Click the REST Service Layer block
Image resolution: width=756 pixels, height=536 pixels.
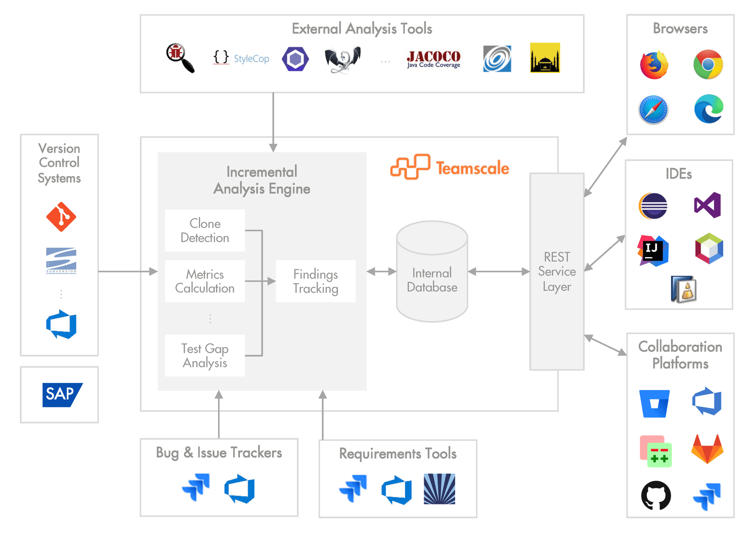(x=557, y=271)
